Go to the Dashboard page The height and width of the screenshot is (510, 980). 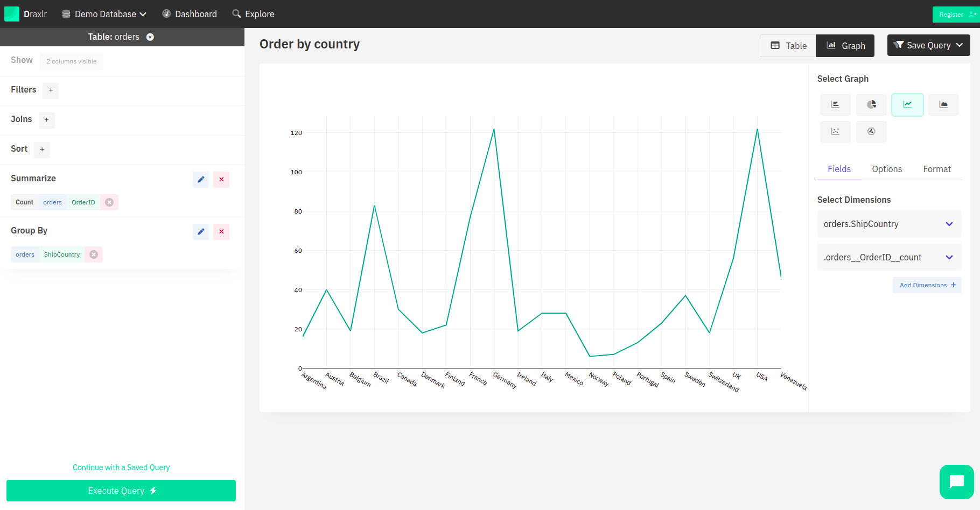[x=190, y=14]
